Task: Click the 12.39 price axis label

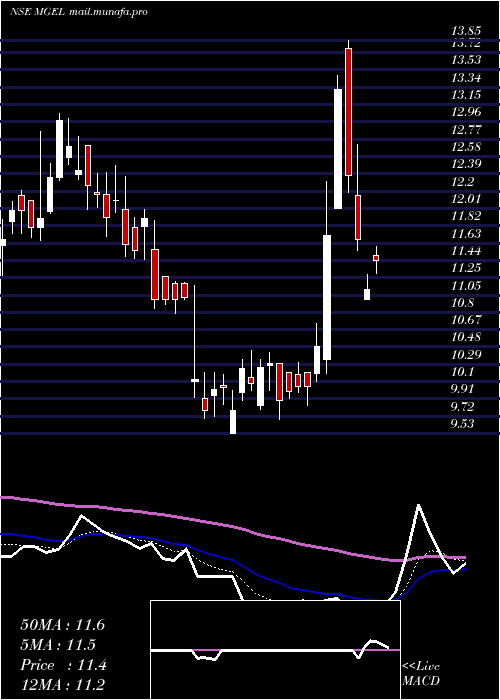Action: click(x=466, y=164)
